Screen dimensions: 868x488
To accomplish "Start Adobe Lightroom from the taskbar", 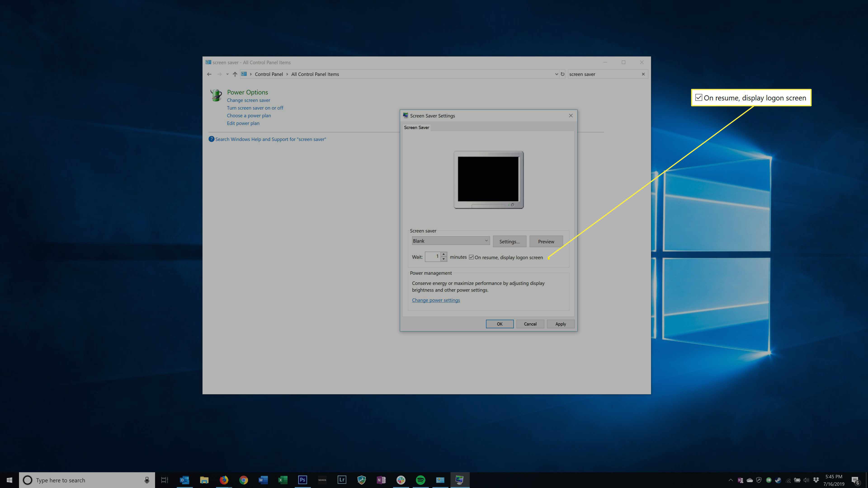I will [x=342, y=480].
